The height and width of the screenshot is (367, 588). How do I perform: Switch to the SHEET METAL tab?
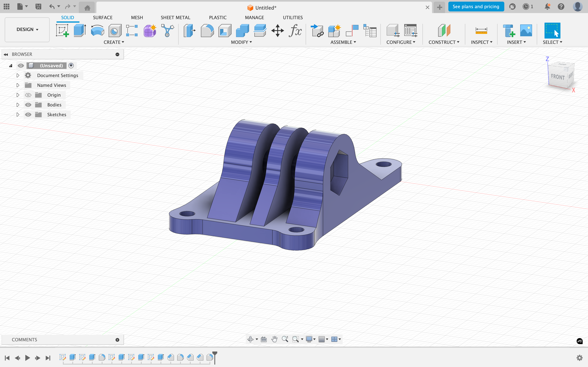tap(175, 18)
